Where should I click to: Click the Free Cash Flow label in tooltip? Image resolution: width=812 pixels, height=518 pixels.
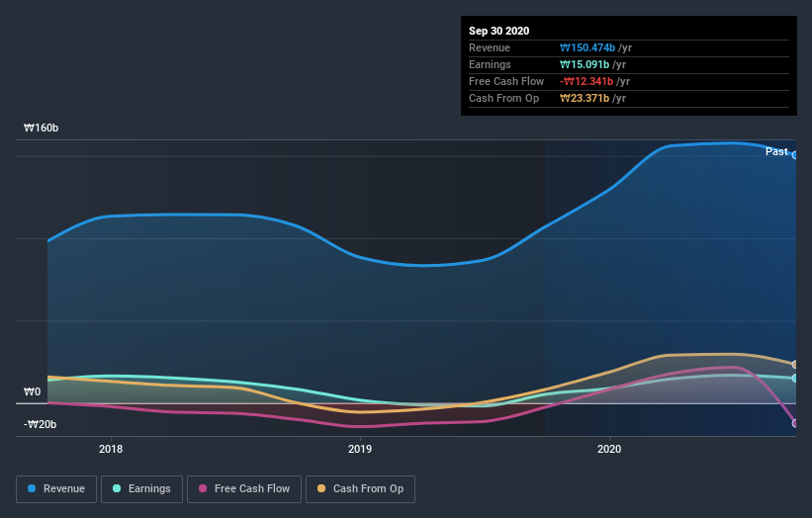point(506,81)
